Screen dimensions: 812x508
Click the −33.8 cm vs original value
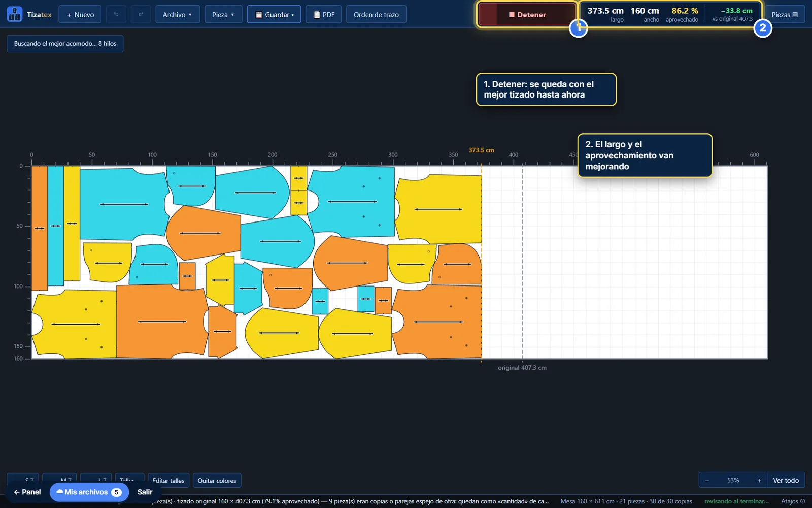(736, 11)
